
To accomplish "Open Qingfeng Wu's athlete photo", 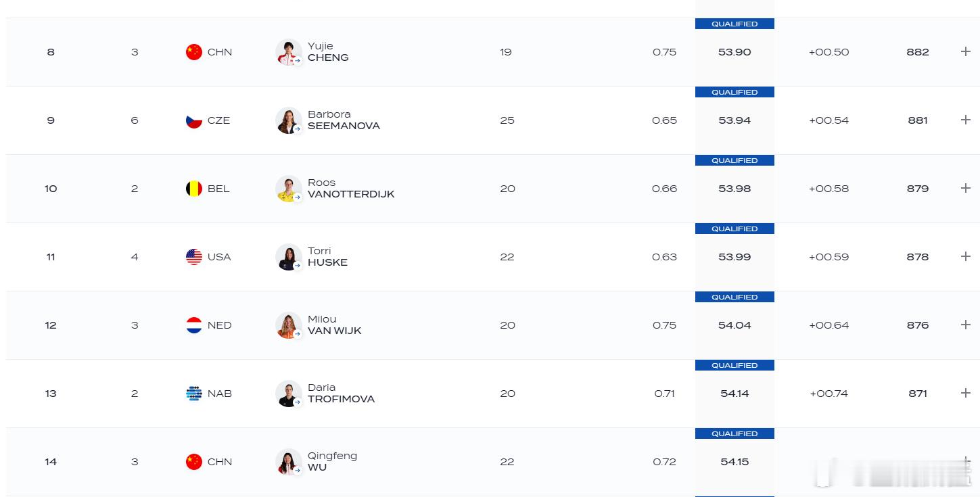I will (x=289, y=462).
